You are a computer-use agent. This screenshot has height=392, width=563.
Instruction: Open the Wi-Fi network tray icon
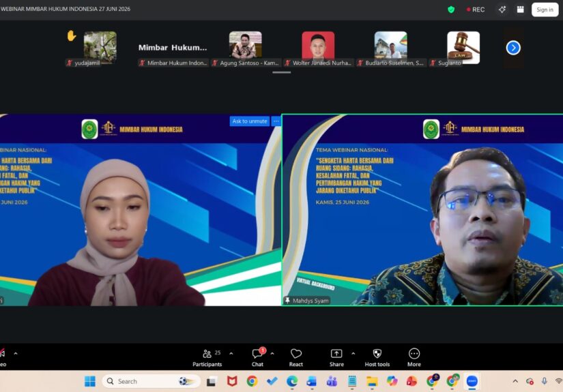(x=558, y=381)
